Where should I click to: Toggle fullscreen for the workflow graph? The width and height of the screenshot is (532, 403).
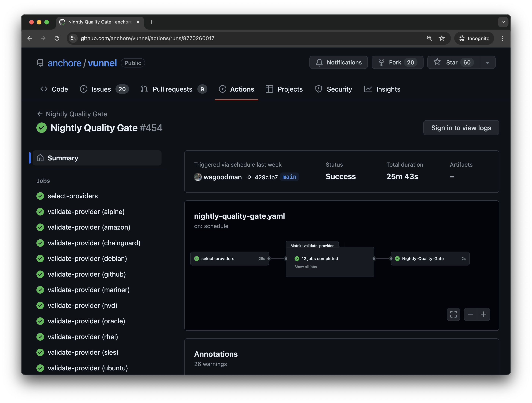coord(454,314)
